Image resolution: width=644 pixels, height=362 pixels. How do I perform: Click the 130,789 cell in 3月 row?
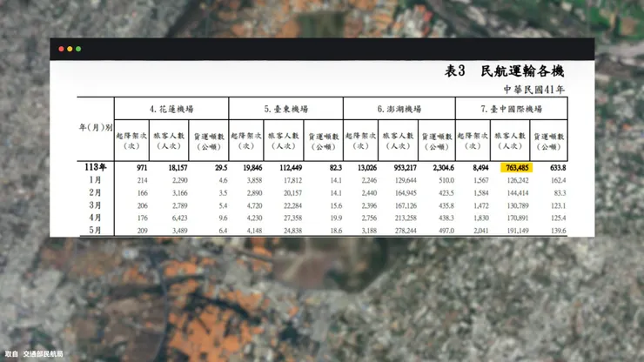click(x=518, y=206)
